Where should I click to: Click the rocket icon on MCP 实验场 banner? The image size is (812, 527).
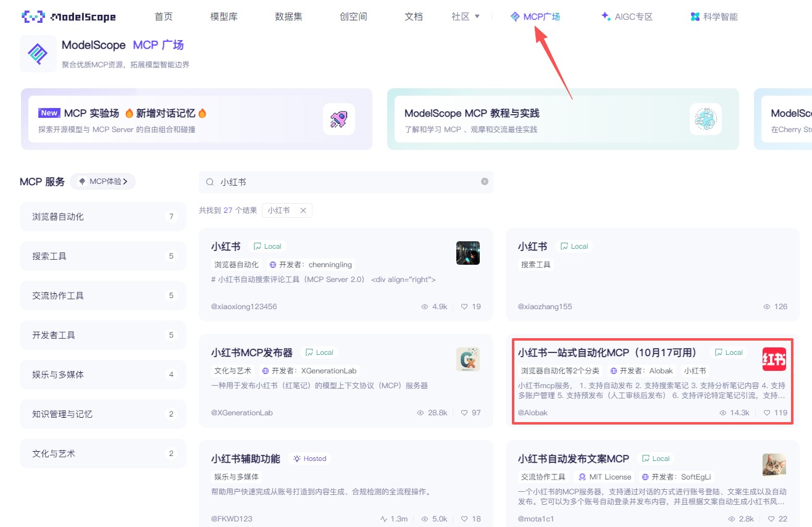338,119
